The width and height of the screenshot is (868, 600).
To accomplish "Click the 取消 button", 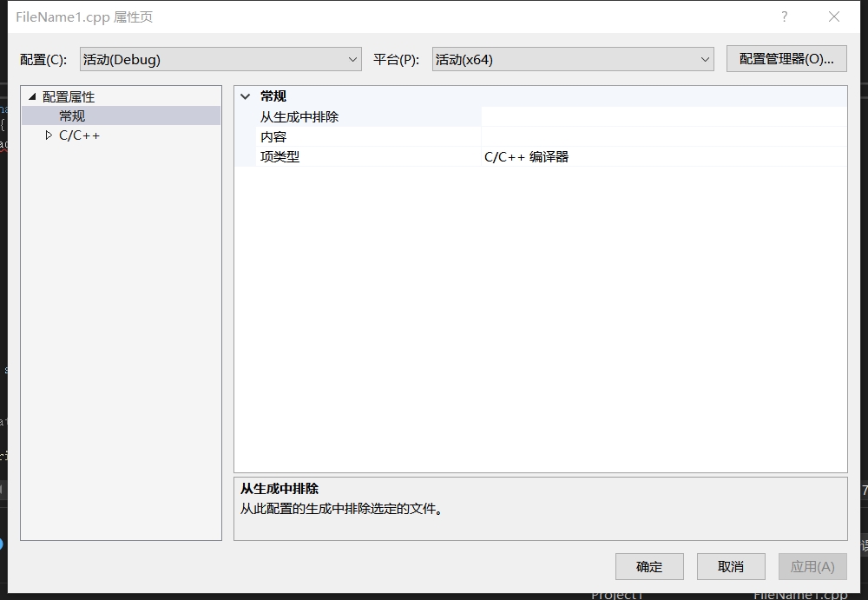I will point(731,566).
